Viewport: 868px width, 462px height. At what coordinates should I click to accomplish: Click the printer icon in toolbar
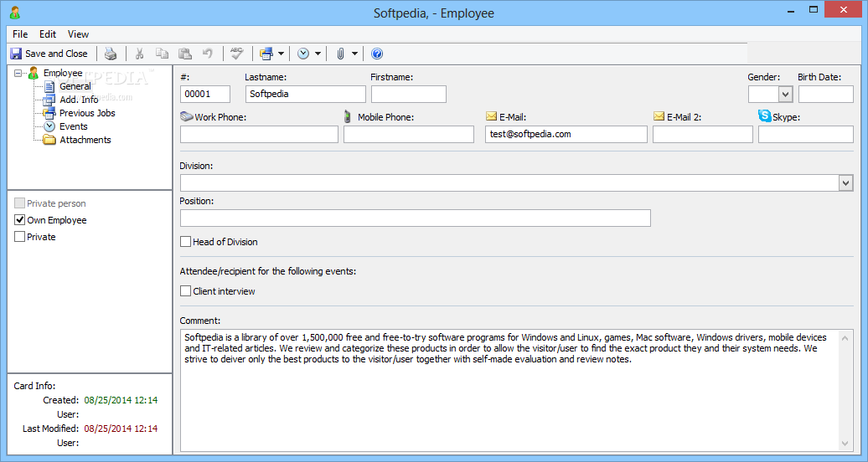pyautogui.click(x=111, y=54)
